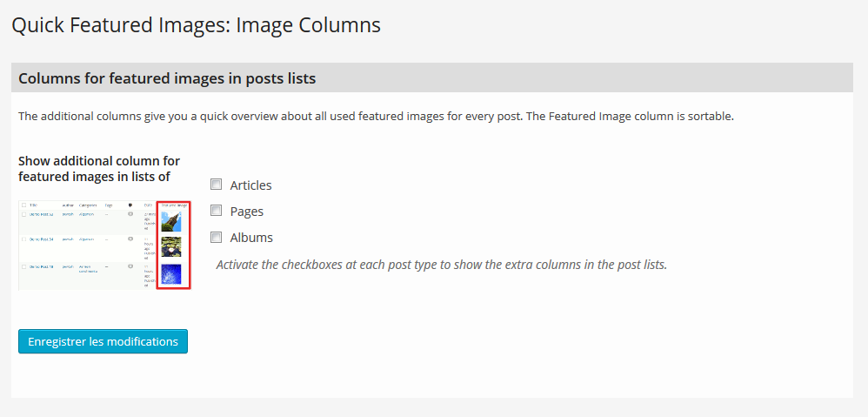868x417 pixels.
Task: Click the first Demo Post link in preview
Action: (42, 214)
